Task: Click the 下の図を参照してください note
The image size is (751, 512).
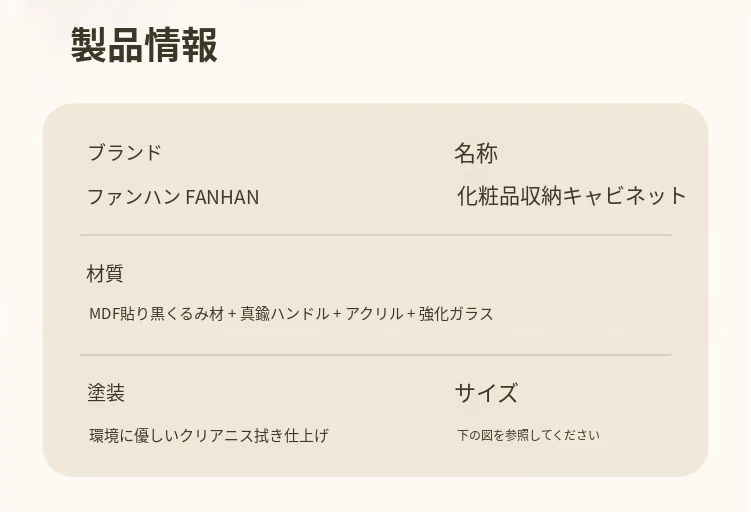Action: pyautogui.click(x=528, y=435)
